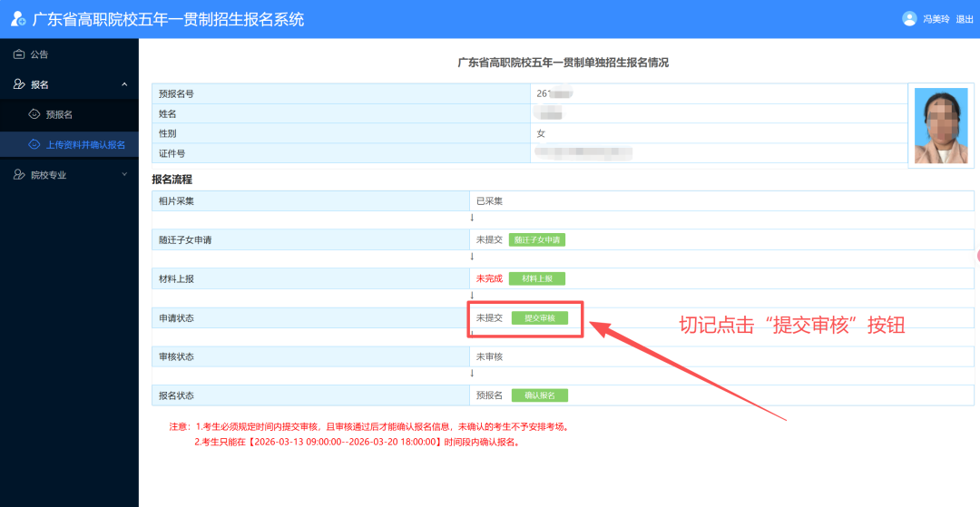This screenshot has width=980, height=507.
Task: Collapse the 报名 section using its chevron
Action: (124, 84)
